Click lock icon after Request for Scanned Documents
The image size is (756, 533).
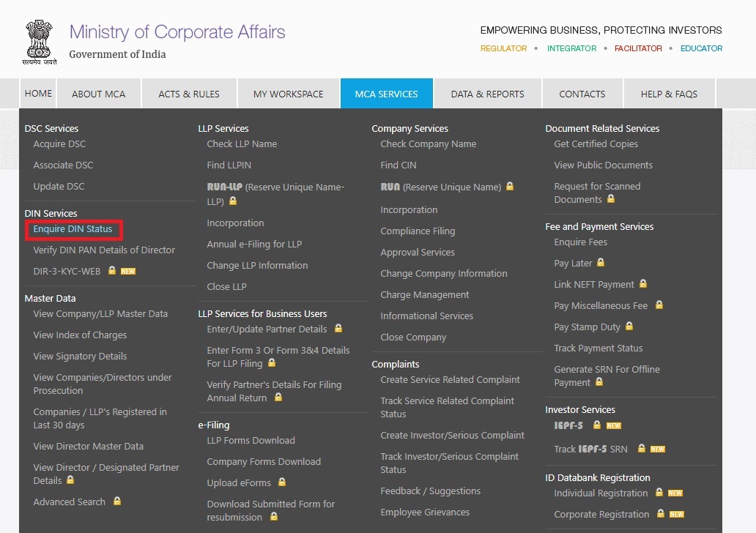pos(611,198)
